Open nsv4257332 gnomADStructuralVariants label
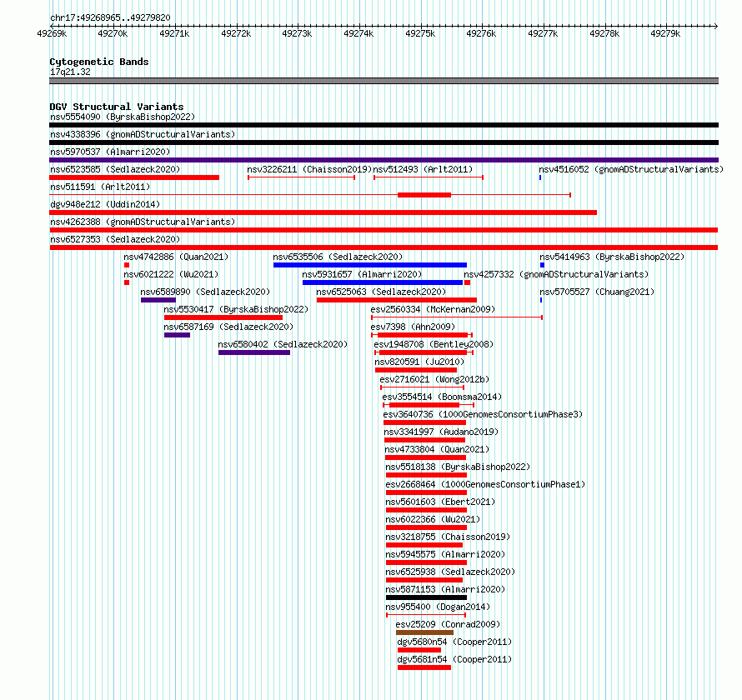Screen dimensions: 742x700 tap(556, 274)
